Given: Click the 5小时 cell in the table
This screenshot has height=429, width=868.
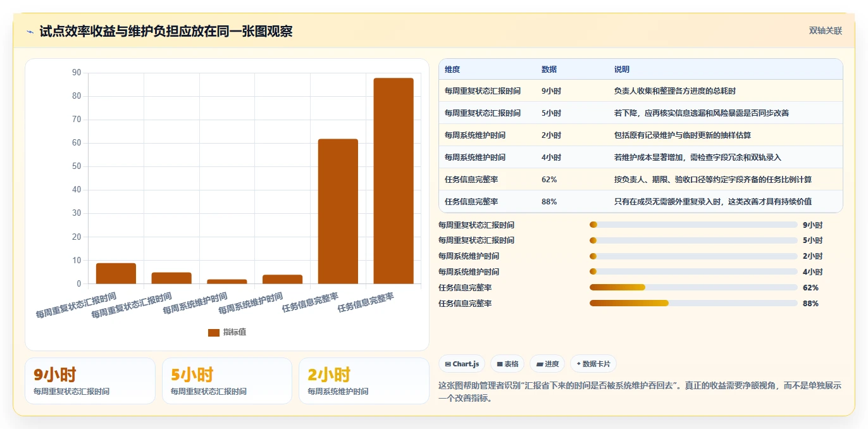Looking at the screenshot, I should coord(551,113).
